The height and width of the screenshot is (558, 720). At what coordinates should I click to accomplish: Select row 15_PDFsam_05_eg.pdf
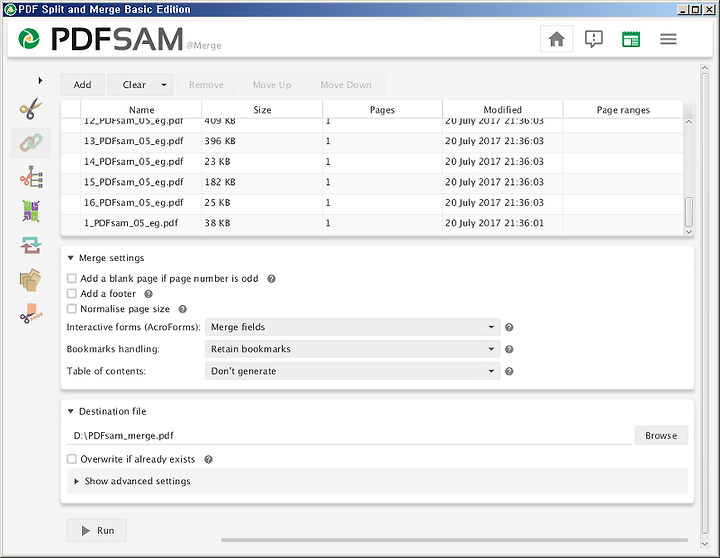click(x=372, y=182)
